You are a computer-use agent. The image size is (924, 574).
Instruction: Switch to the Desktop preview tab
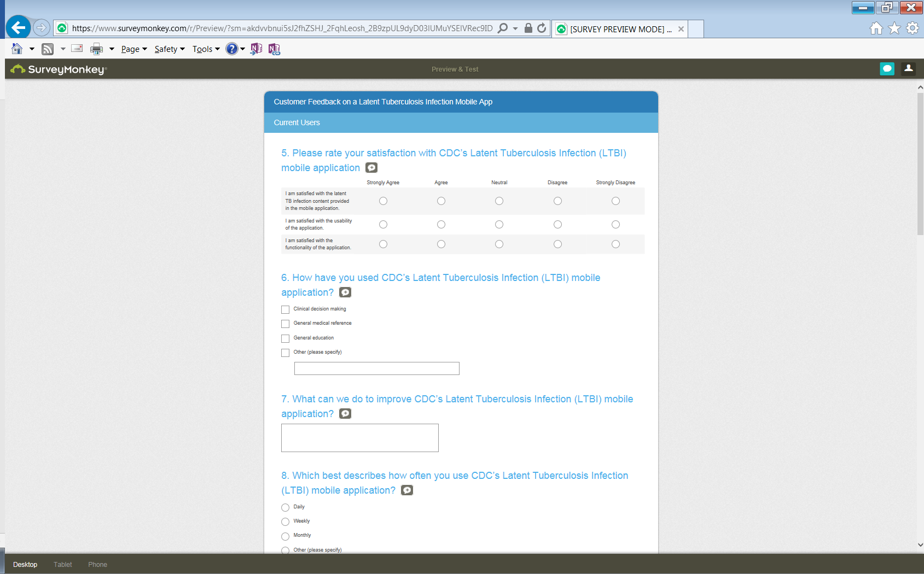pos(25,565)
